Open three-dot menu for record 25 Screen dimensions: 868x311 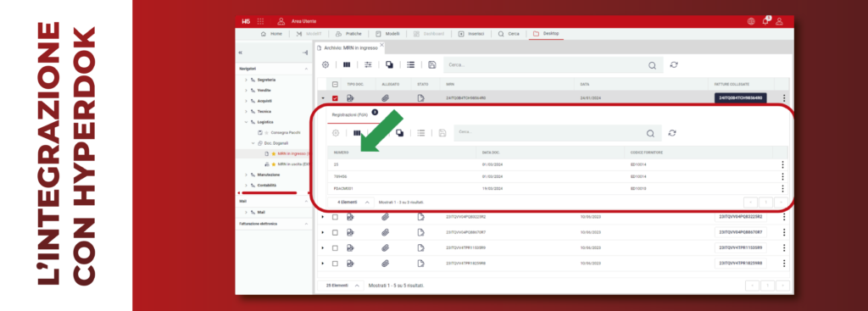tap(782, 164)
